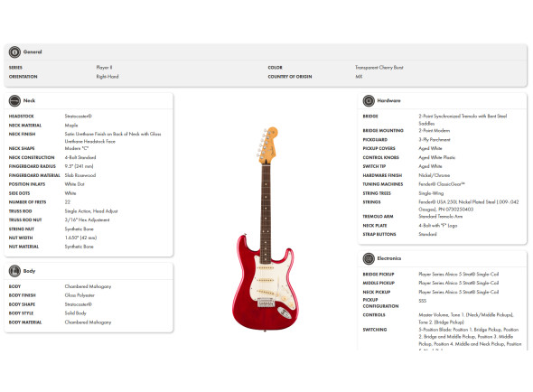Select the '2-Point Modern' bridge mounting value
Screen dimensions: 533x392
(435, 131)
